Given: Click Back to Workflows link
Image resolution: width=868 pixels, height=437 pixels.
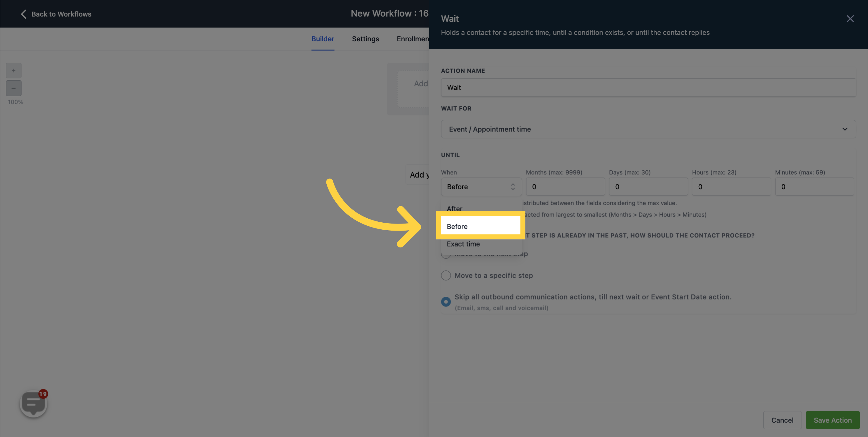Looking at the screenshot, I should click(x=61, y=14).
